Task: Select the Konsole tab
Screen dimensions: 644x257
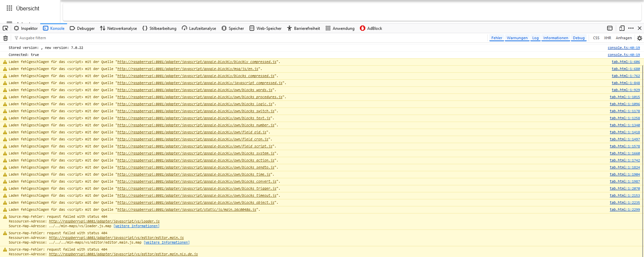Action: (x=54, y=28)
